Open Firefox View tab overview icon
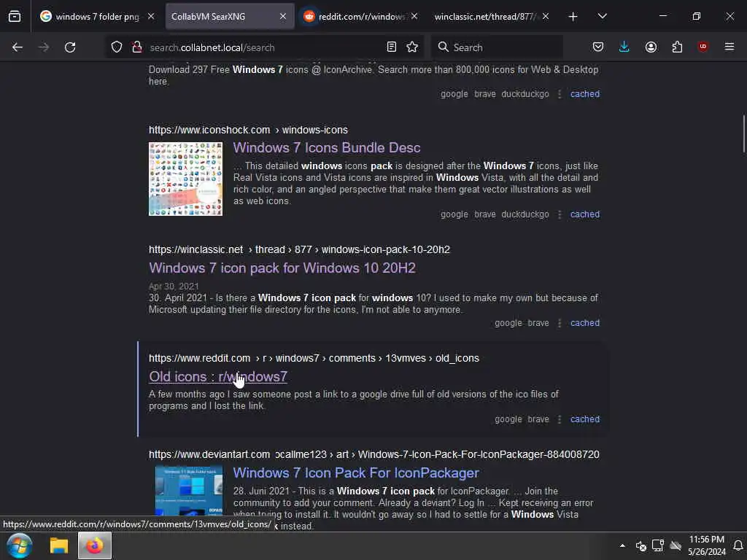 pyautogui.click(x=15, y=17)
